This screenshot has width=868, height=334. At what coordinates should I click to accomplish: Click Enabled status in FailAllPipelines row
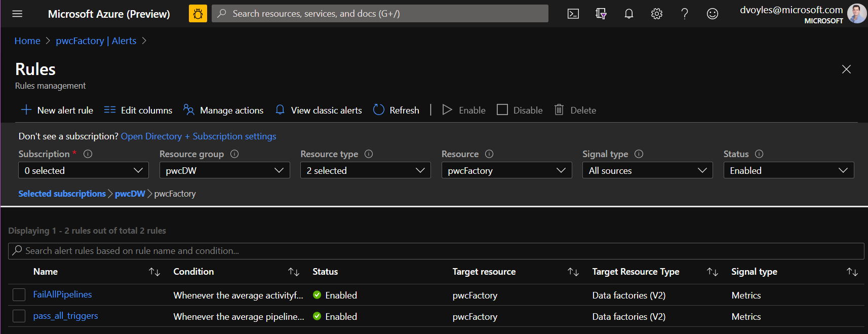click(335, 295)
